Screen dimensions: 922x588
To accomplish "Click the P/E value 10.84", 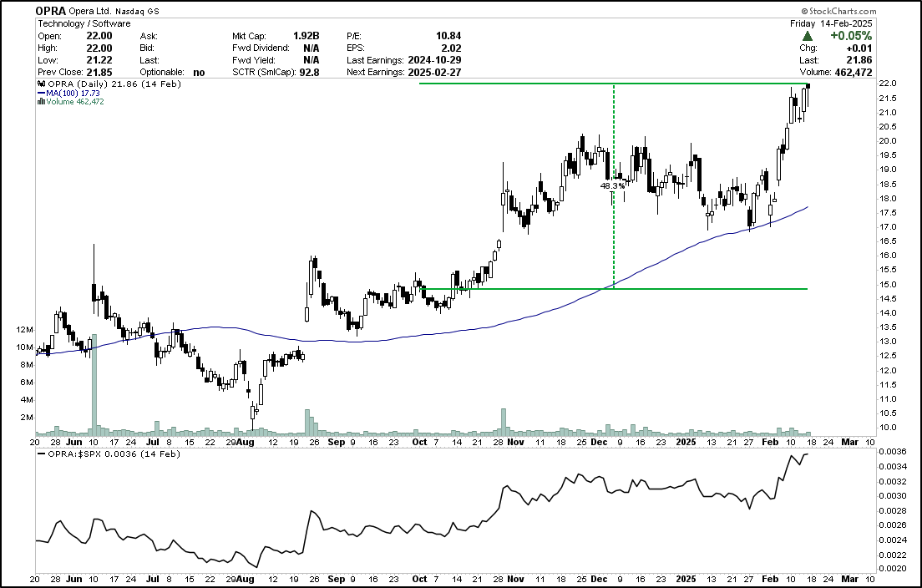I will [448, 36].
